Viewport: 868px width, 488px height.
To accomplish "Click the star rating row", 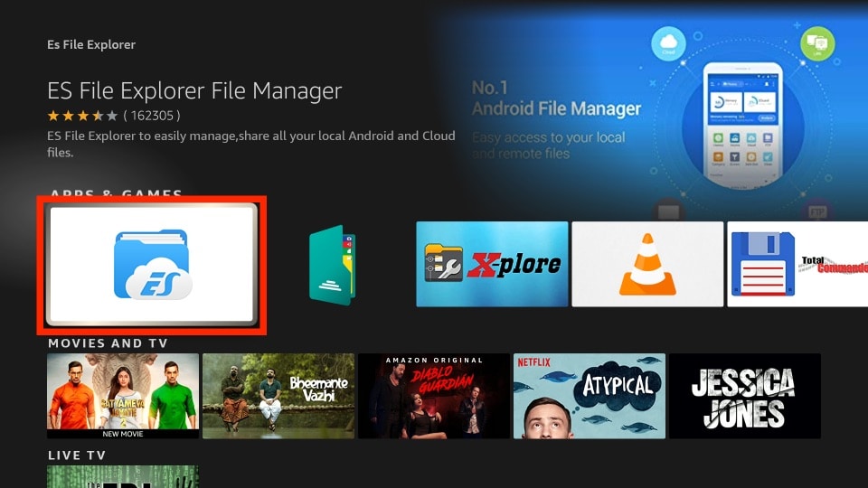I will [82, 116].
